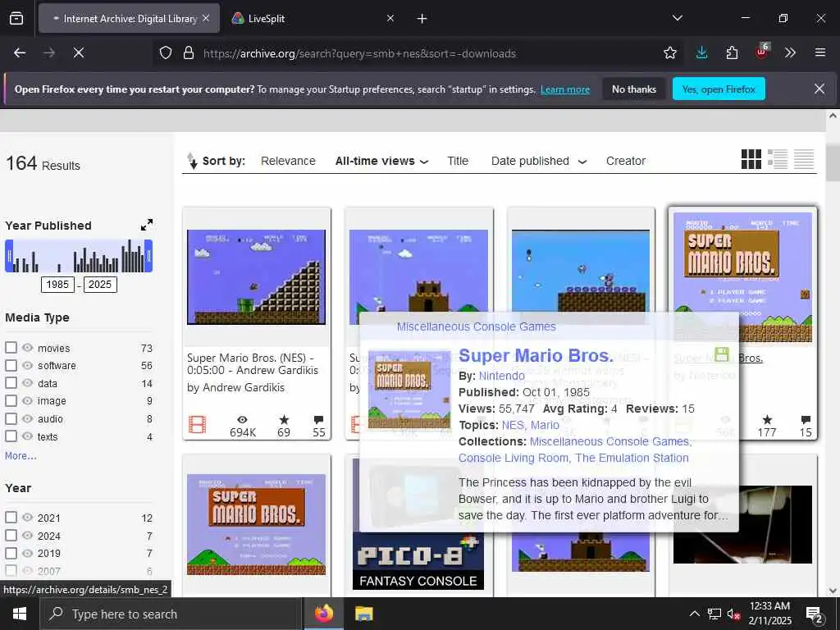The width and height of the screenshot is (840, 630).
Task: Show more toolbar tools chevron
Action: [x=790, y=52]
